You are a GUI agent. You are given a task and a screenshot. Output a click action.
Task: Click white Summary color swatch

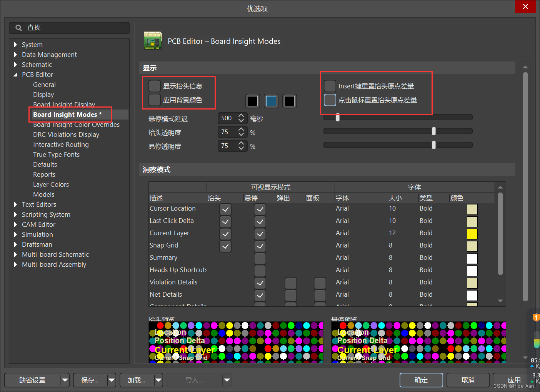(472, 258)
